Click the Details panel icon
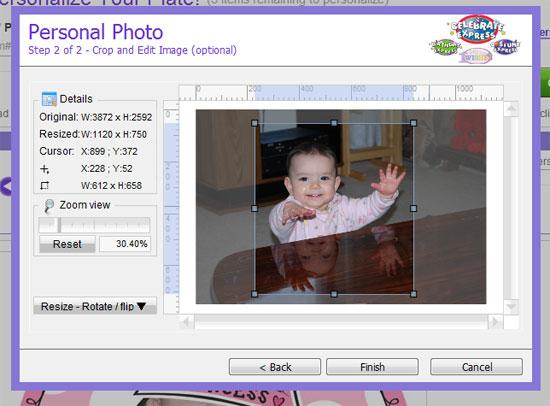The image size is (550, 406). coord(49,99)
